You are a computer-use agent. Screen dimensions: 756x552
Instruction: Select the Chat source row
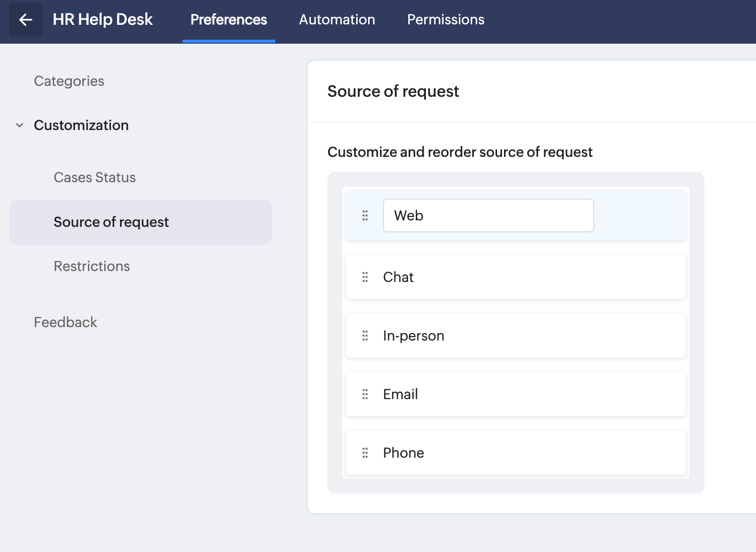(x=516, y=277)
